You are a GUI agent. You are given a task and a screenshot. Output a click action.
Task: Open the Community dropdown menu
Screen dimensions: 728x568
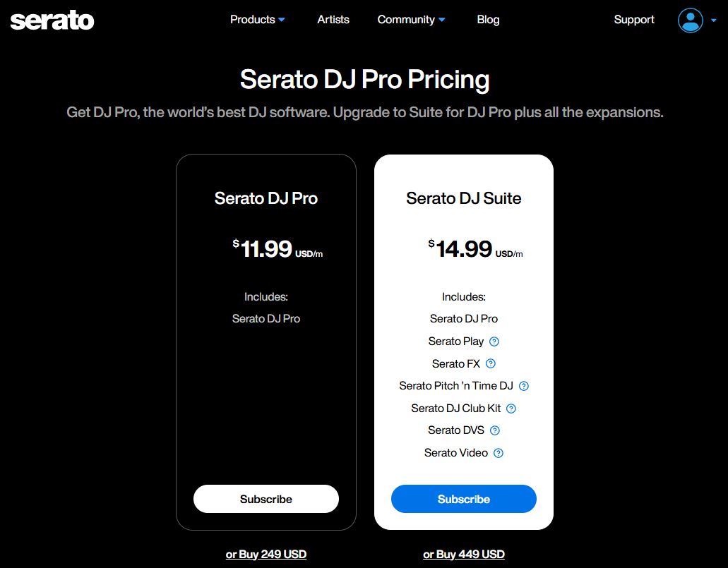point(411,20)
